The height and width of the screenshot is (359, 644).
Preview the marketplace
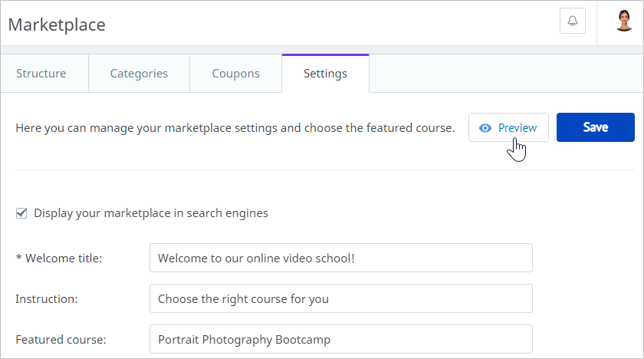pyautogui.click(x=508, y=127)
